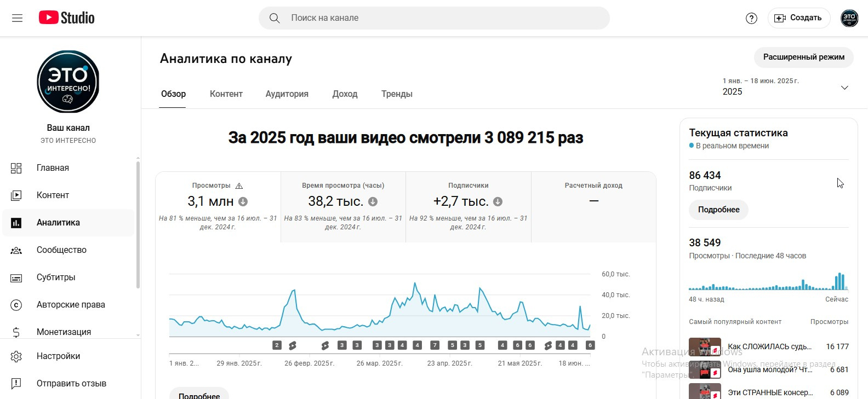Click the down arrow icon beside +2,7 тыс.
Viewport: 868px width, 399px height.
click(498, 201)
